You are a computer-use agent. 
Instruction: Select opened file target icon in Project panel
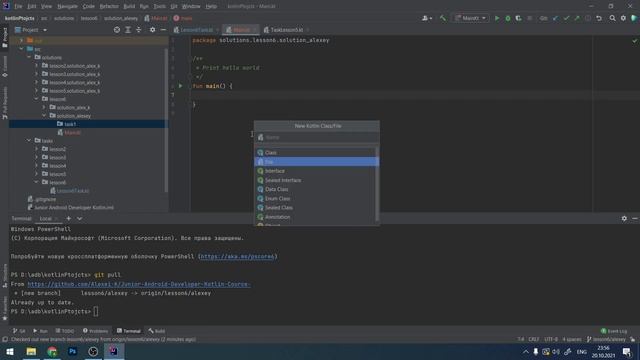click(117, 30)
